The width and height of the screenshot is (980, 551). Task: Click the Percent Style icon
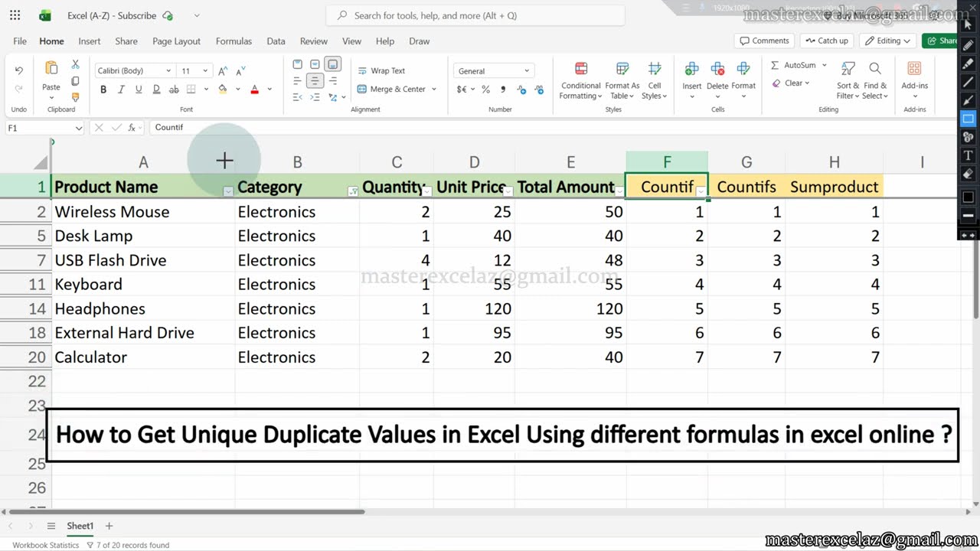click(485, 90)
